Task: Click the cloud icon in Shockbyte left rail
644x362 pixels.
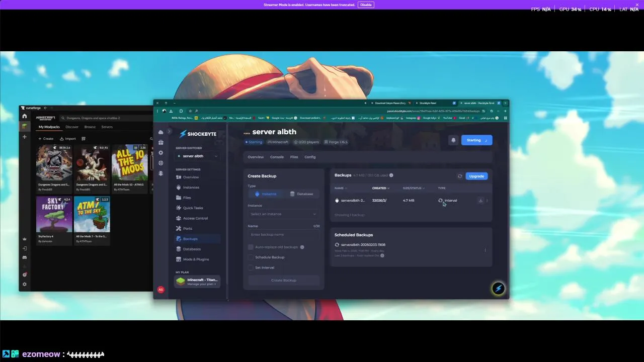Action: (x=160, y=132)
